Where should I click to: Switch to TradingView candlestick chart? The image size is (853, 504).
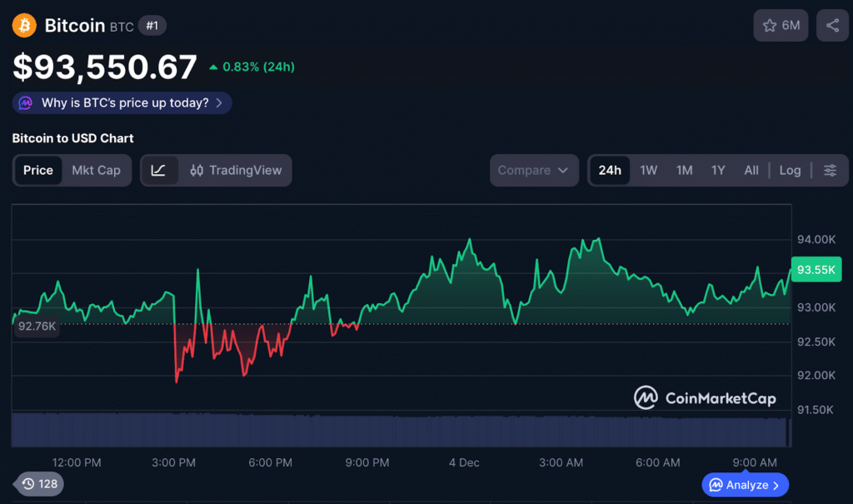(236, 170)
